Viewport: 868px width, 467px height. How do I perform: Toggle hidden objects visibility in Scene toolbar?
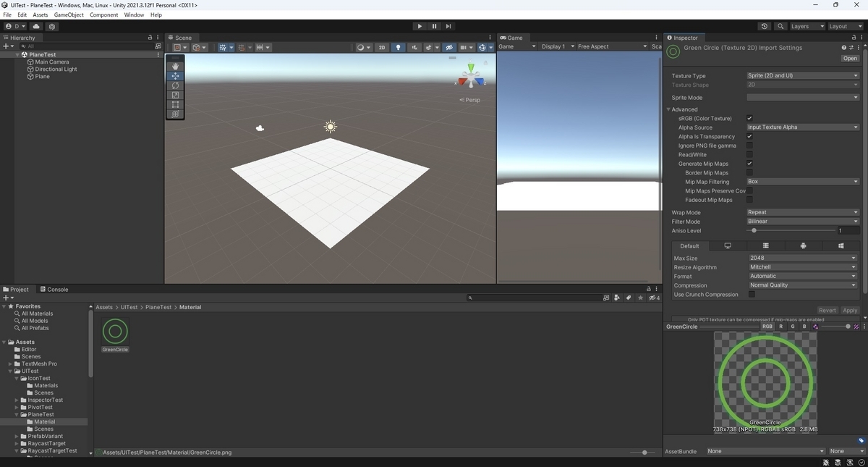(x=449, y=47)
